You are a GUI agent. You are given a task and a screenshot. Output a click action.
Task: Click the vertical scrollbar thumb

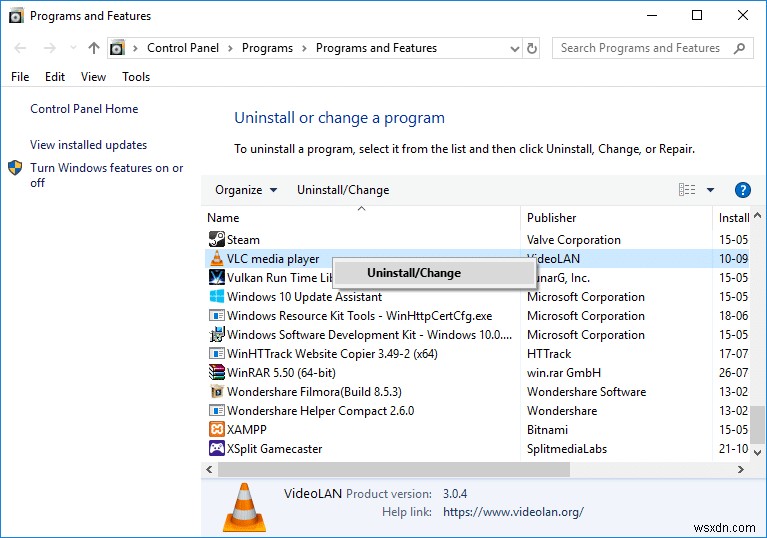click(757, 425)
